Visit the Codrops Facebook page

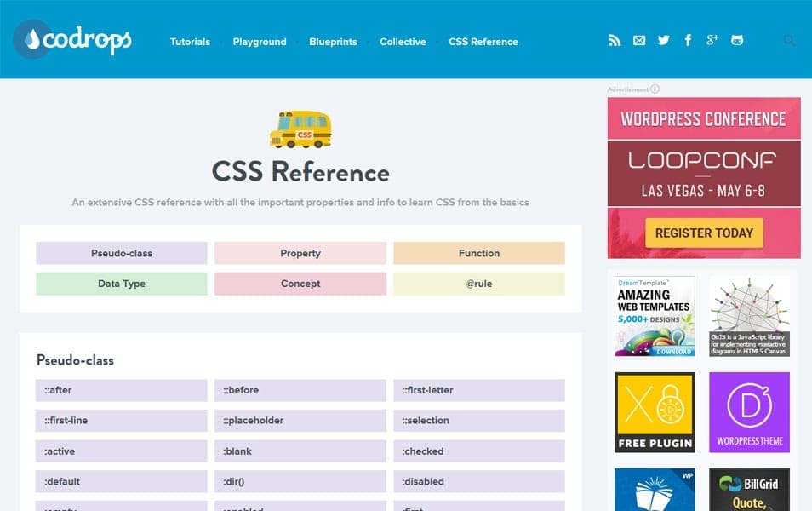coord(688,39)
